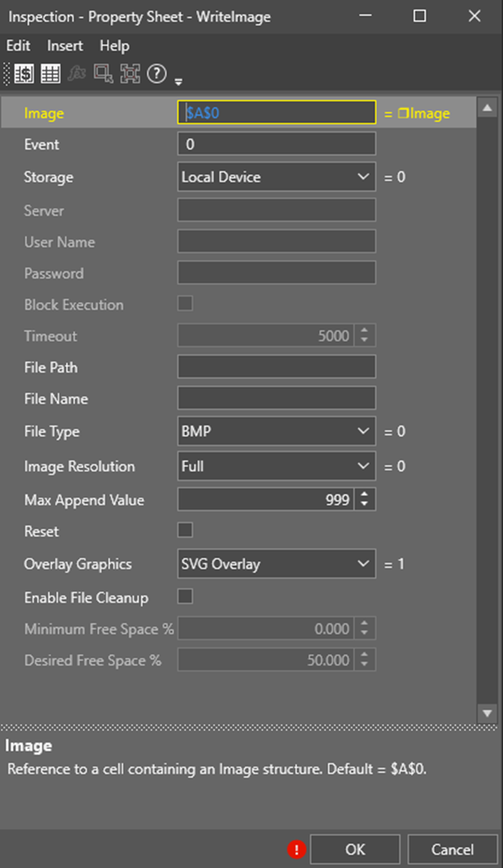Open help via question mark icon

[x=157, y=74]
